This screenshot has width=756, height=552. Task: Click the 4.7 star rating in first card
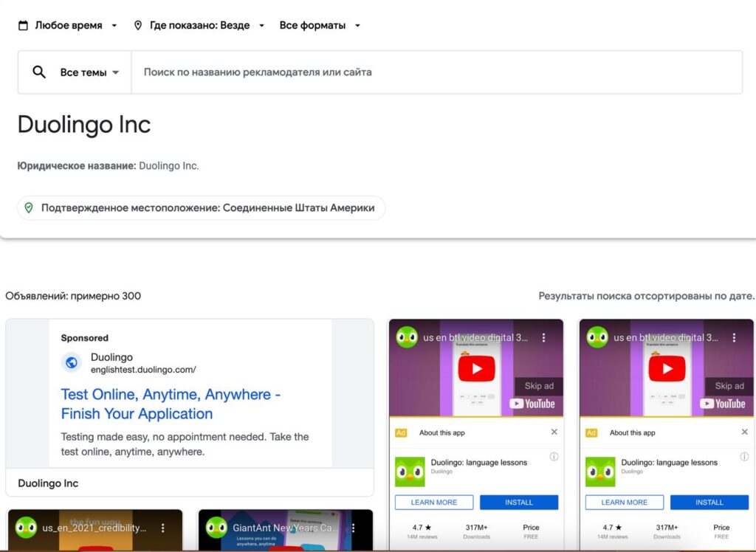coord(422,528)
